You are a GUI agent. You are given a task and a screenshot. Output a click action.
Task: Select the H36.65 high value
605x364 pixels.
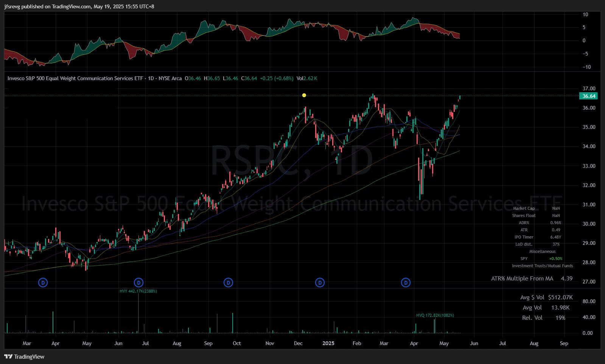[x=212, y=78]
